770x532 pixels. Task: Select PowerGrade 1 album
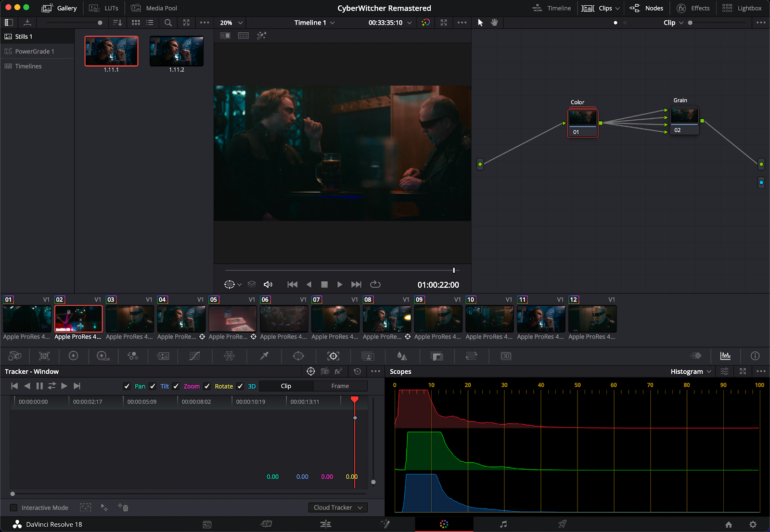[35, 51]
